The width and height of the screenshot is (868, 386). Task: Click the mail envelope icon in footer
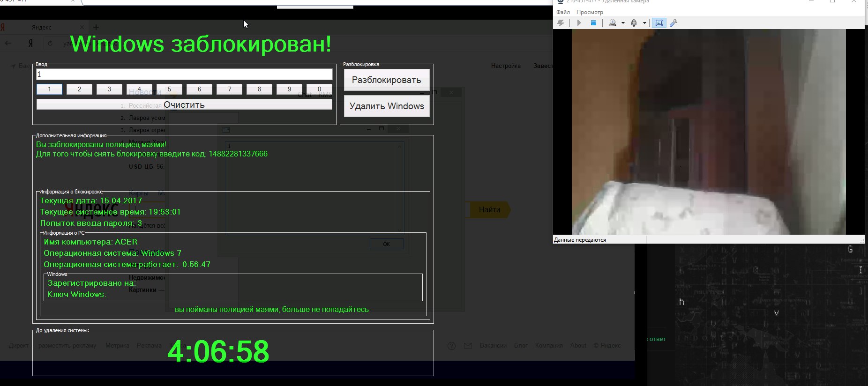pyautogui.click(x=468, y=346)
